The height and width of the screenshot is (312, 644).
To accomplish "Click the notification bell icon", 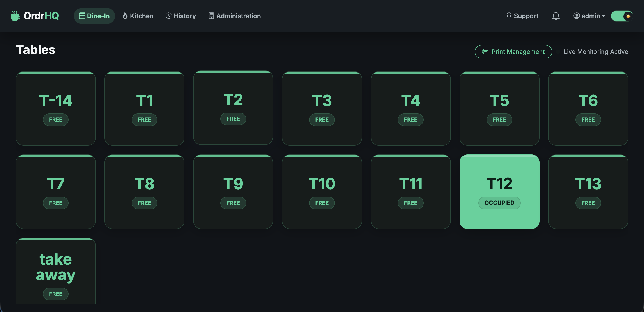I will pyautogui.click(x=556, y=16).
